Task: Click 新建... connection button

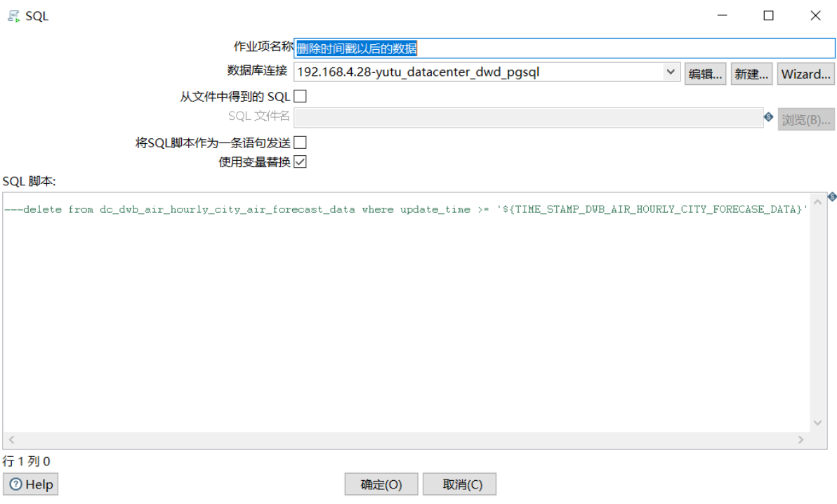Action: 751,74
